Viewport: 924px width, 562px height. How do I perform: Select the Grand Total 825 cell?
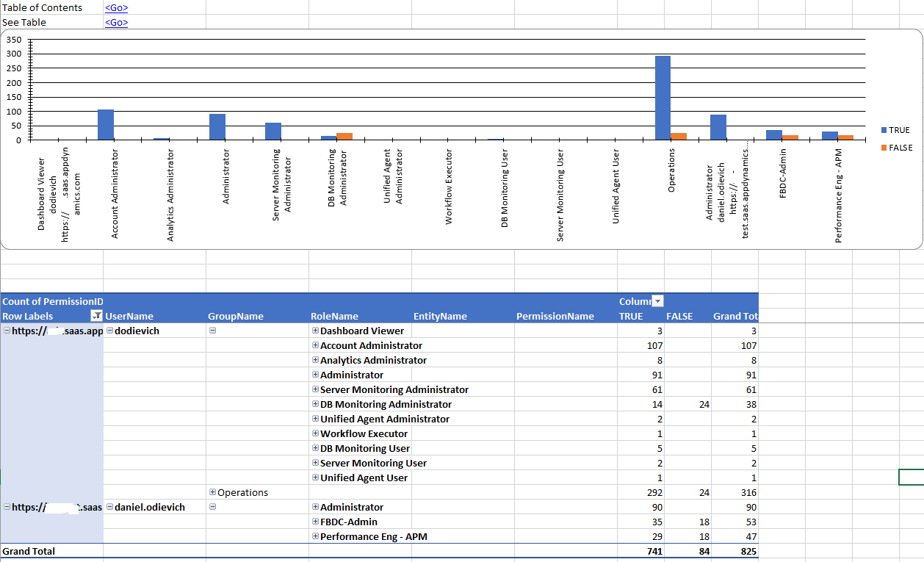click(x=735, y=551)
